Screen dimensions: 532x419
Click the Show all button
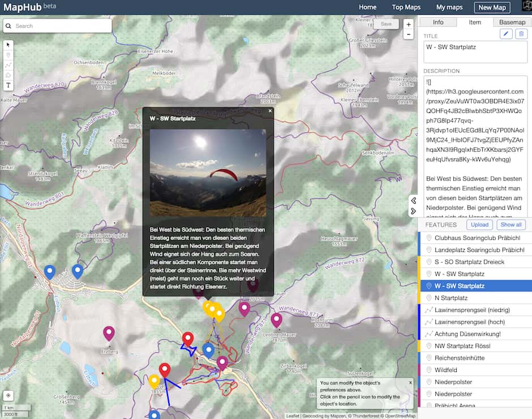(511, 224)
